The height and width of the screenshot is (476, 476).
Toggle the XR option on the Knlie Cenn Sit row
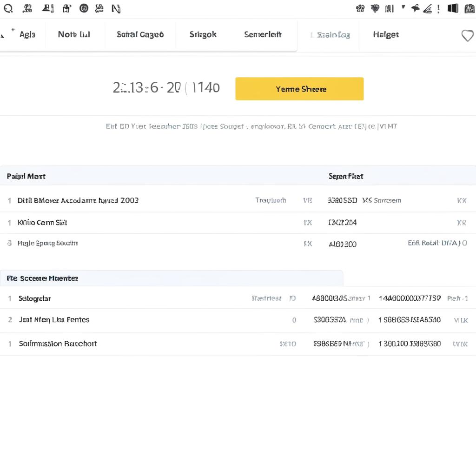pyautogui.click(x=462, y=223)
